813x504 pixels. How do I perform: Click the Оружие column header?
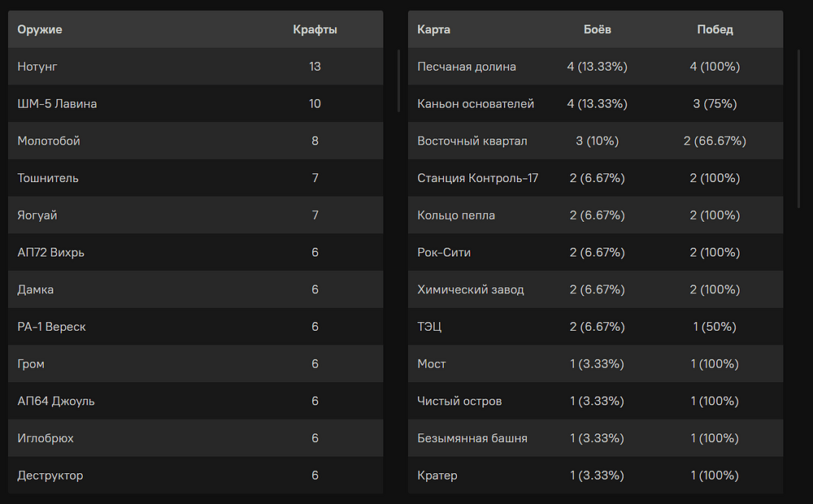(39, 29)
